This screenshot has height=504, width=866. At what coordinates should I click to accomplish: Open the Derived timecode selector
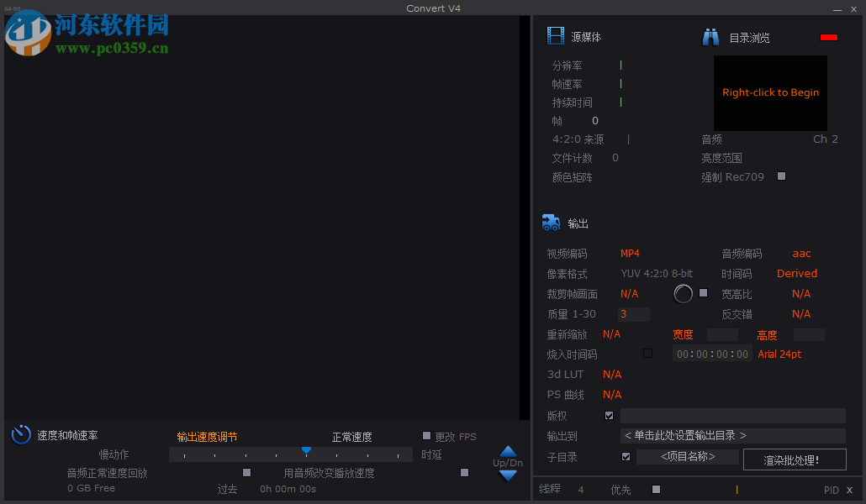click(796, 273)
